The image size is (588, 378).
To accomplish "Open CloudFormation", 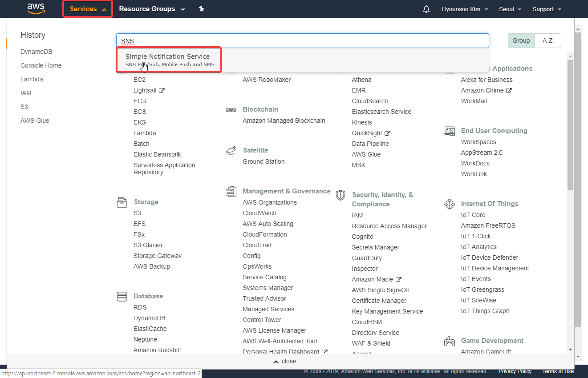I will pyautogui.click(x=265, y=234).
